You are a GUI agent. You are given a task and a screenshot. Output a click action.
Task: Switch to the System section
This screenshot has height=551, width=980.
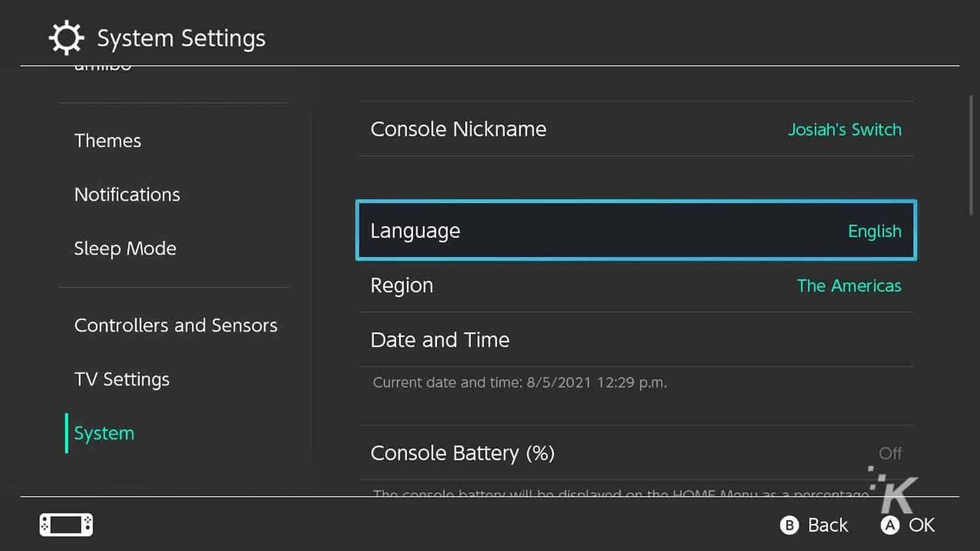(x=104, y=433)
